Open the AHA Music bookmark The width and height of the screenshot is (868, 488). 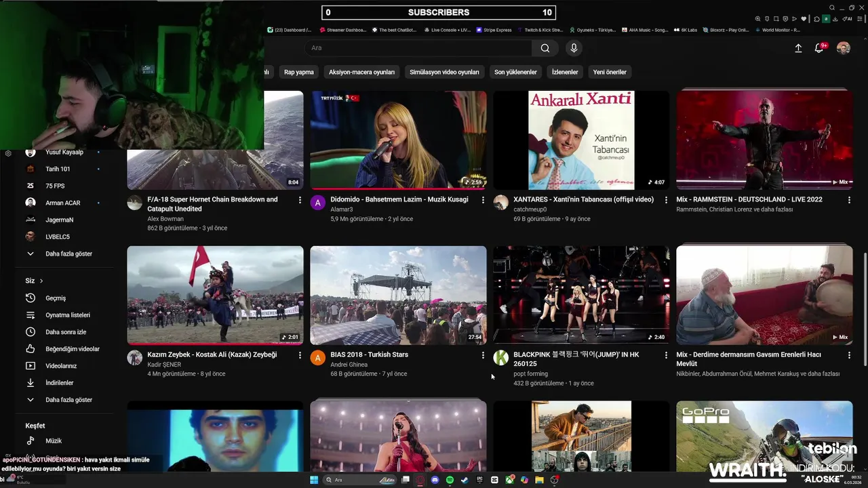[644, 30]
